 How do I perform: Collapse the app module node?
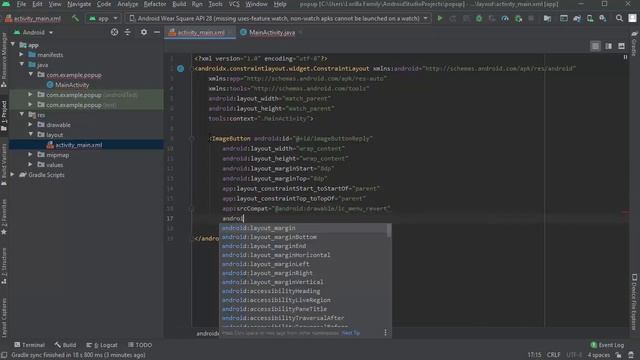(x=13, y=44)
